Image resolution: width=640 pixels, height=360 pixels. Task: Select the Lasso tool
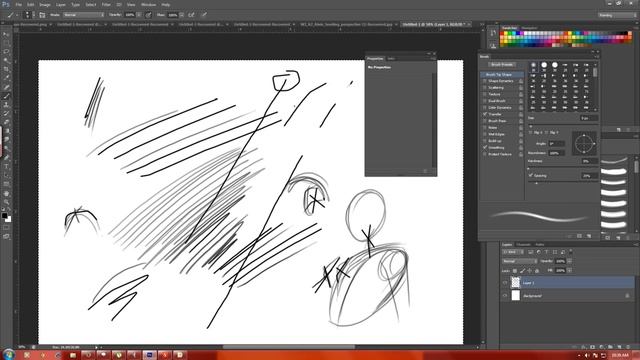coord(6,52)
